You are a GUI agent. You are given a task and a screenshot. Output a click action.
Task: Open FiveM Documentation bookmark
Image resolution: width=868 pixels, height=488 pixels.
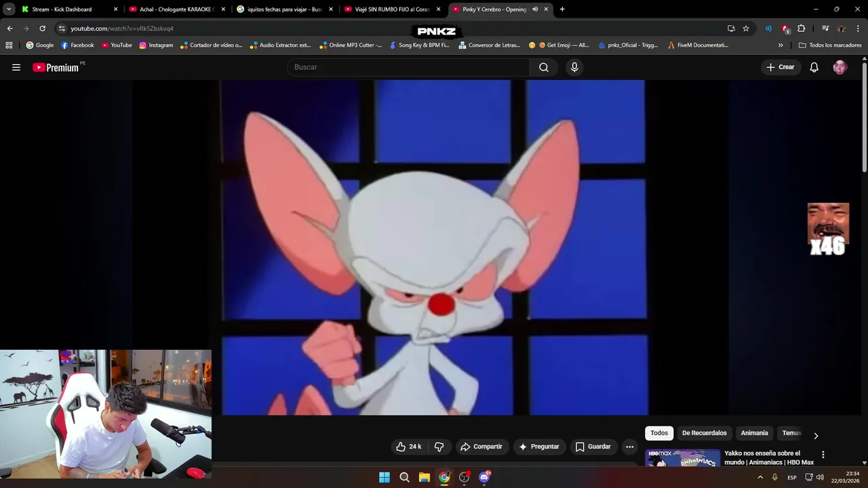tap(698, 45)
